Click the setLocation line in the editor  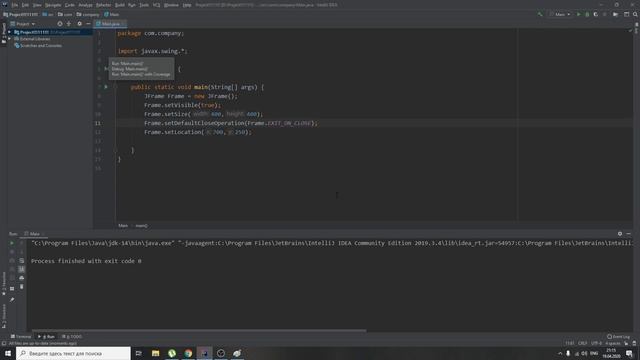(198, 132)
